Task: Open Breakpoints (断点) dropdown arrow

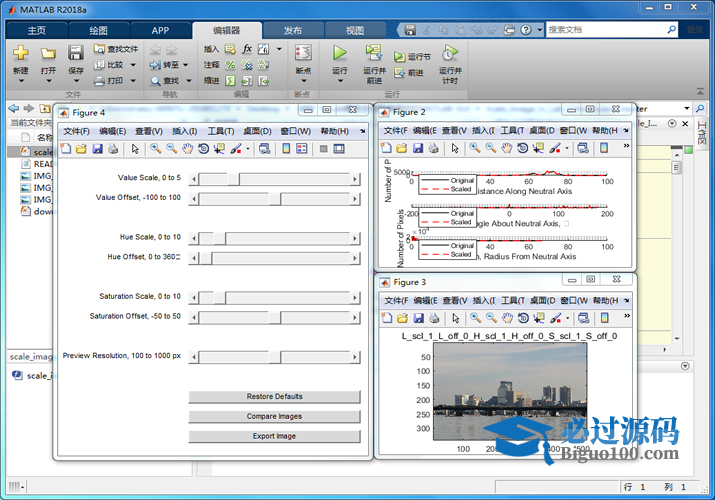Action: click(304, 81)
